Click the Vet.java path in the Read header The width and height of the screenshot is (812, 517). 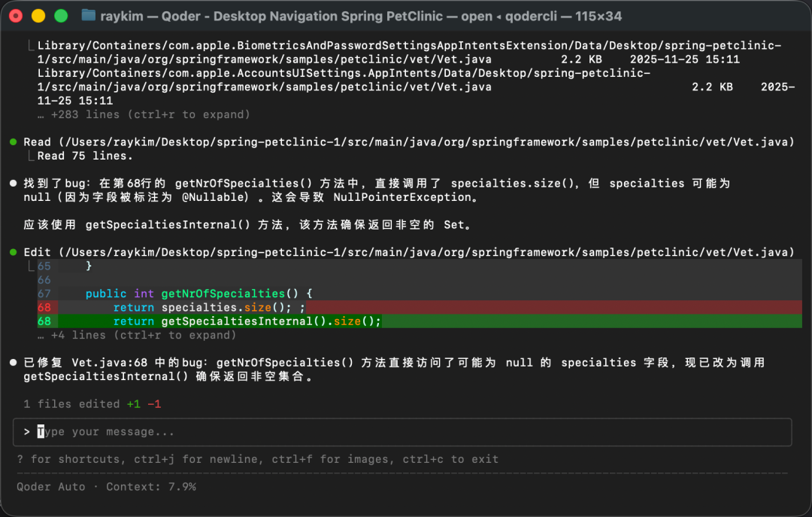click(426, 142)
